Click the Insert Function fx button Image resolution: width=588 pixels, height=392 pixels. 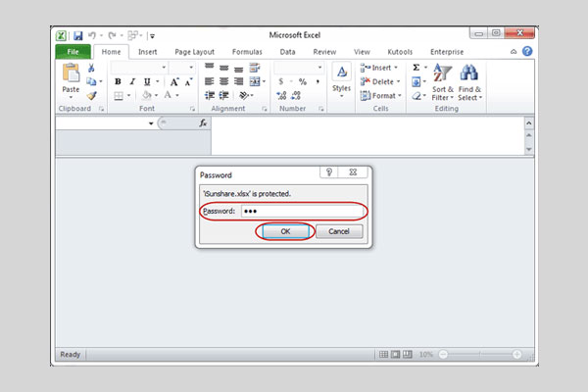(203, 123)
